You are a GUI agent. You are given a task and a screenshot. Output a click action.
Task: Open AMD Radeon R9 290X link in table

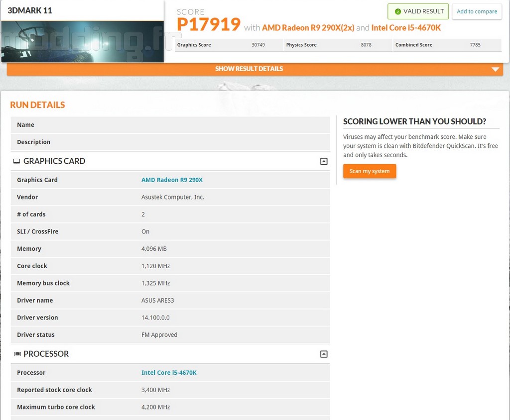click(x=172, y=180)
